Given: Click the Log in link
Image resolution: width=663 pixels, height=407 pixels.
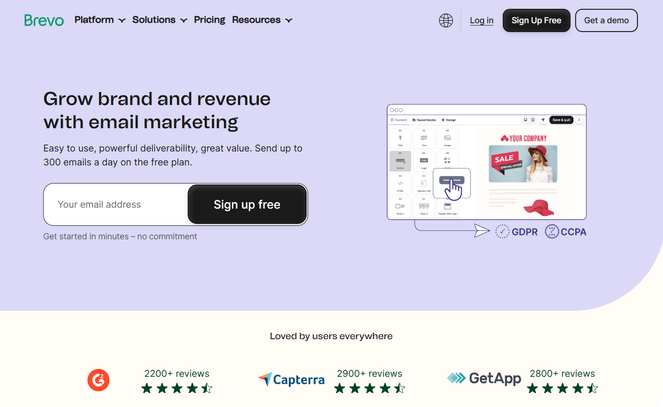Looking at the screenshot, I should (481, 20).
